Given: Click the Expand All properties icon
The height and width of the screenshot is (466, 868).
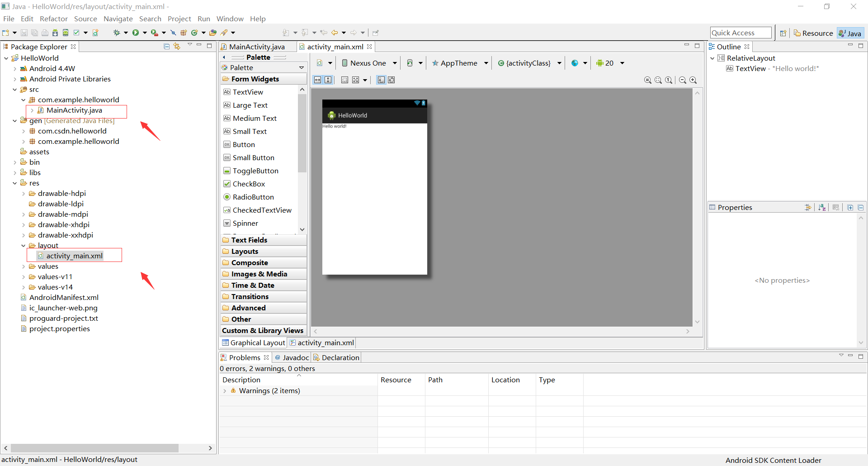Looking at the screenshot, I should tap(850, 207).
